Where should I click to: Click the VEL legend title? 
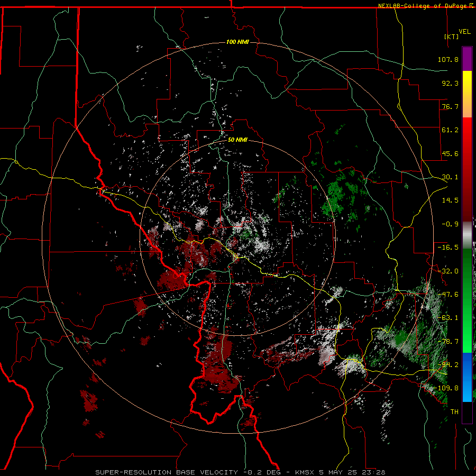coord(464,32)
